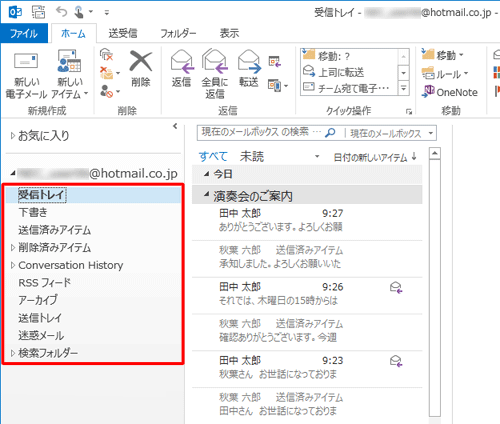Image resolution: width=500 pixels, height=424 pixels.
Task: Click the Ignore conversation icon
Action: pyautogui.click(x=106, y=55)
